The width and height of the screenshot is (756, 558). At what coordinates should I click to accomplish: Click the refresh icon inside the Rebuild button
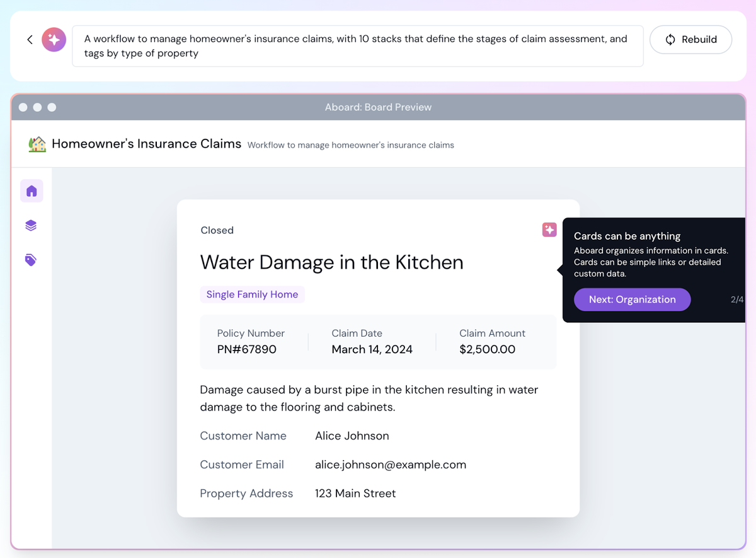coord(670,39)
